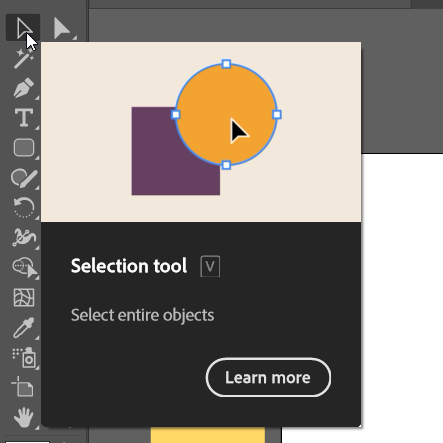This screenshot has height=443, width=443.
Task: Choose the Artboard tool
Action: (x=23, y=387)
